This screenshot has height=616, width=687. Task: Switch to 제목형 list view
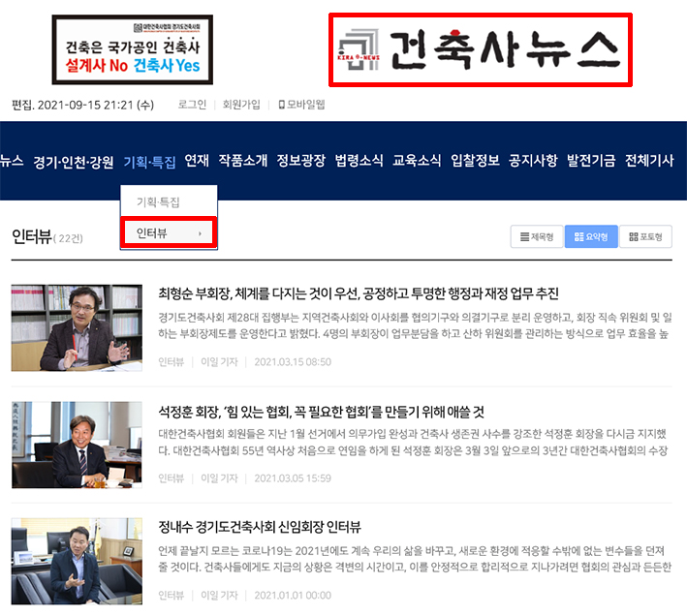coord(537,237)
